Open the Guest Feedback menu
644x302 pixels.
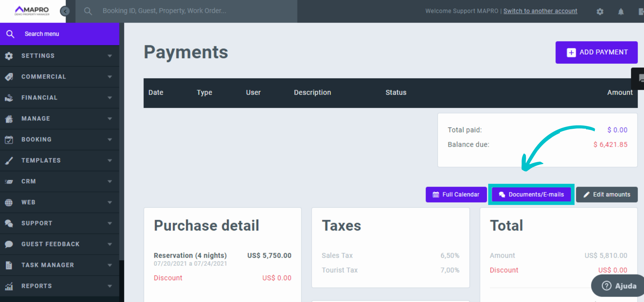pyautogui.click(x=50, y=244)
